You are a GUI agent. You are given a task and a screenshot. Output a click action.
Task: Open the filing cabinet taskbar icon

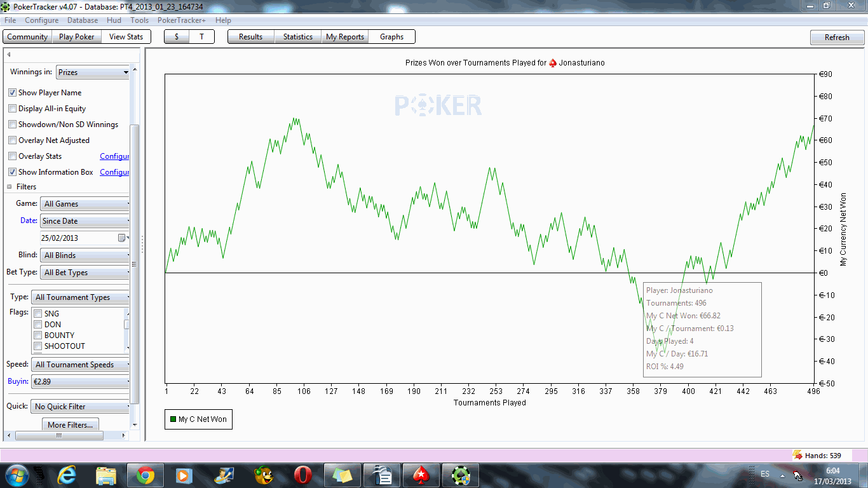click(381, 475)
